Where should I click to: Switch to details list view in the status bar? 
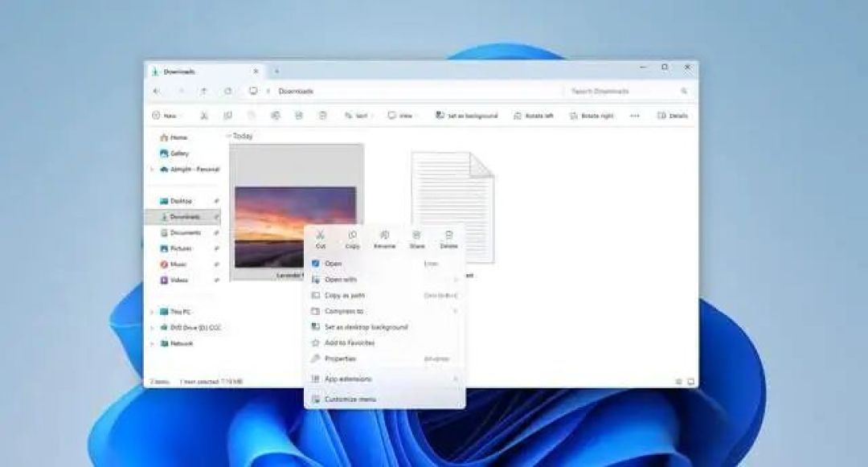click(678, 382)
